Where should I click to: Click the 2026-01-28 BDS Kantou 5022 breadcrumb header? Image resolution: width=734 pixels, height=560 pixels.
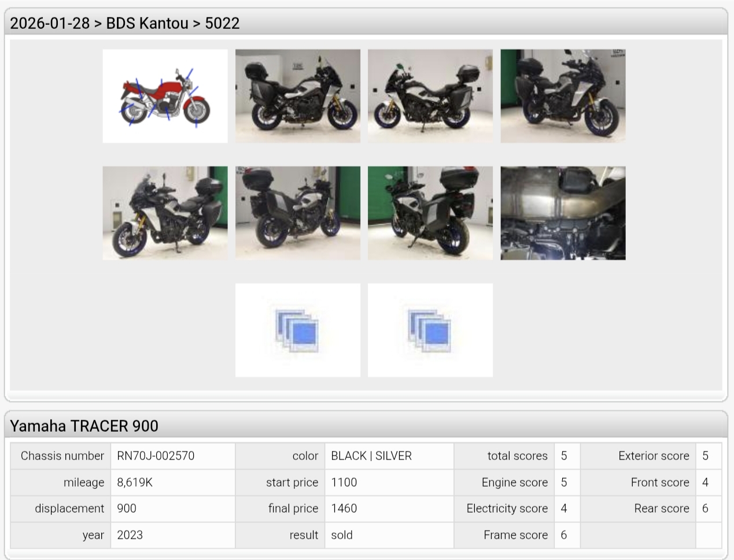click(125, 23)
